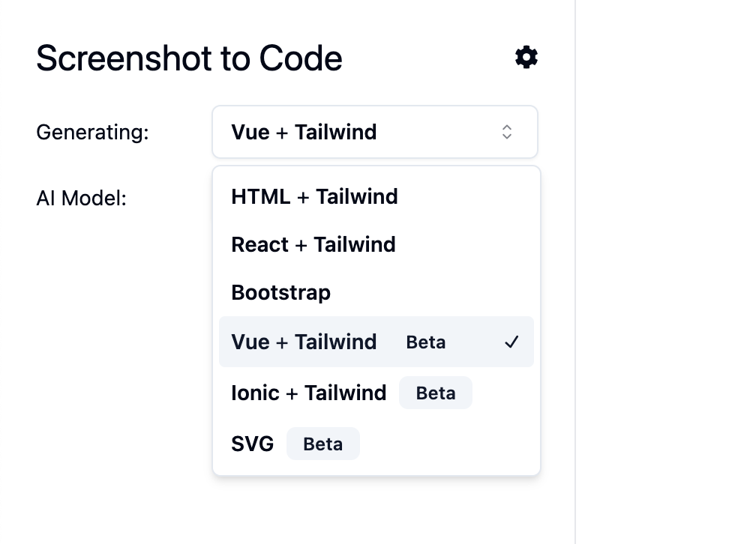This screenshot has width=756, height=544.
Task: Click the Generating: label
Action: point(92,132)
